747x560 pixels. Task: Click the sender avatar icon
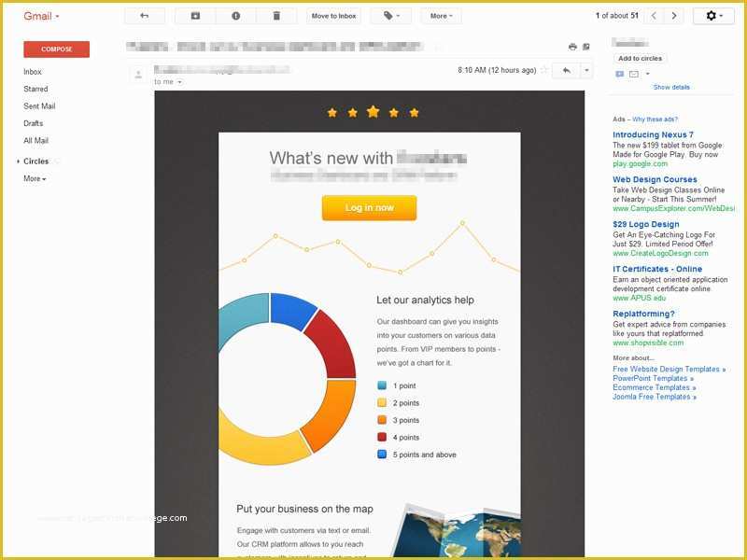click(138, 75)
